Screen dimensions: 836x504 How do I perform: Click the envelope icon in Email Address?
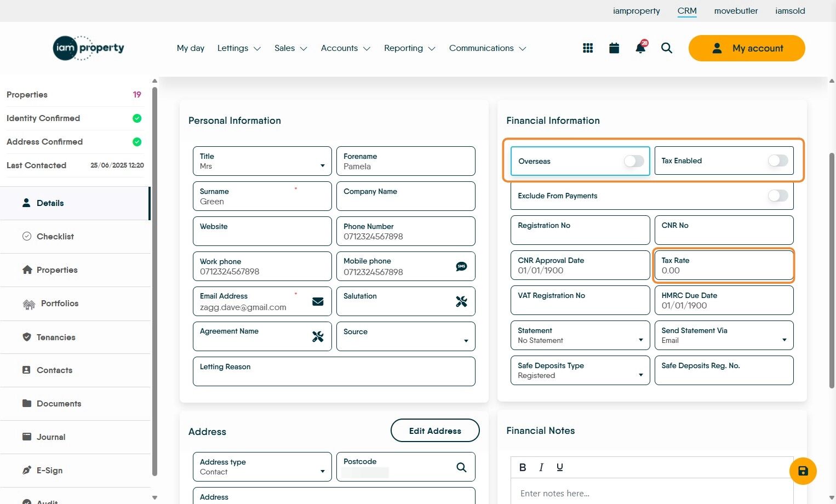tap(318, 301)
